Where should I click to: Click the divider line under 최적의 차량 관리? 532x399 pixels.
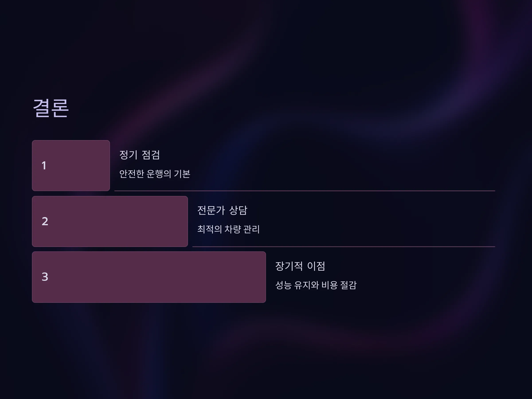(344, 246)
